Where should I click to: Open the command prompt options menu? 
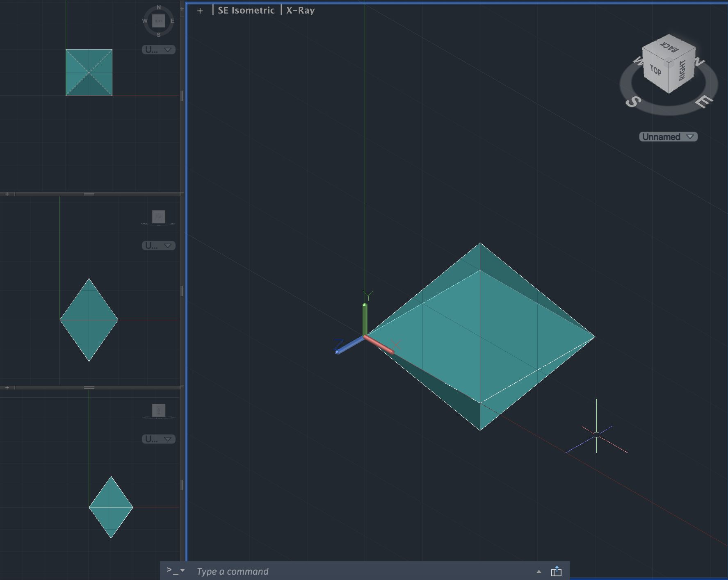click(176, 571)
